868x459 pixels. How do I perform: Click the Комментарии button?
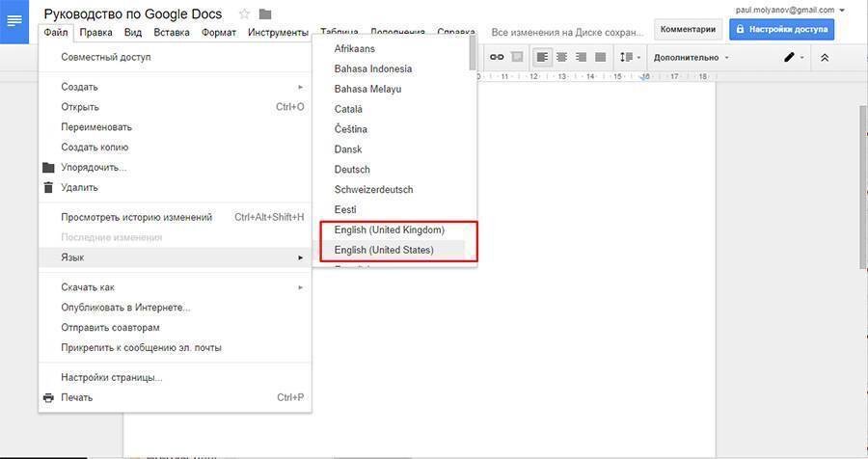(x=688, y=29)
